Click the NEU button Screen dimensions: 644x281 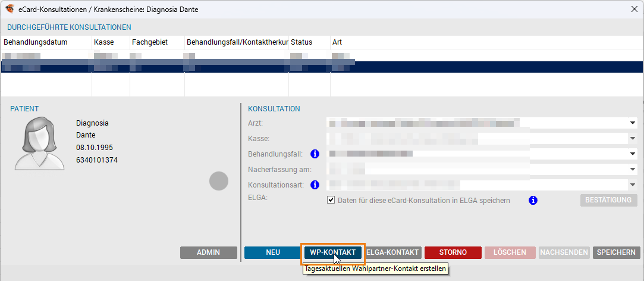272,252
